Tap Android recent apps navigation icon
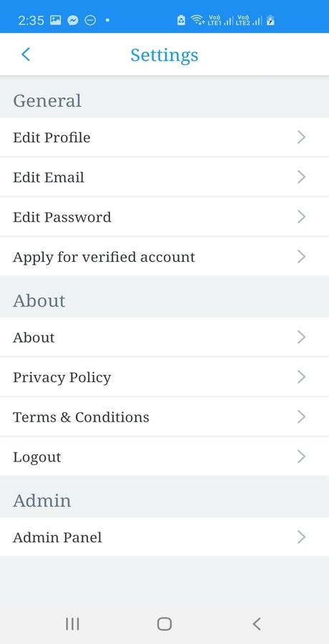The image size is (329, 644). click(x=73, y=624)
